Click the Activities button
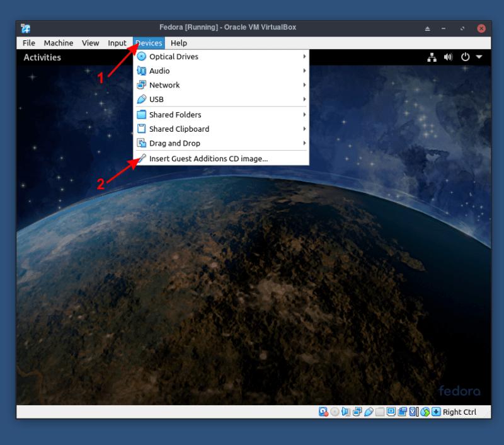Viewport: 504px width, 445px height. click(x=43, y=57)
